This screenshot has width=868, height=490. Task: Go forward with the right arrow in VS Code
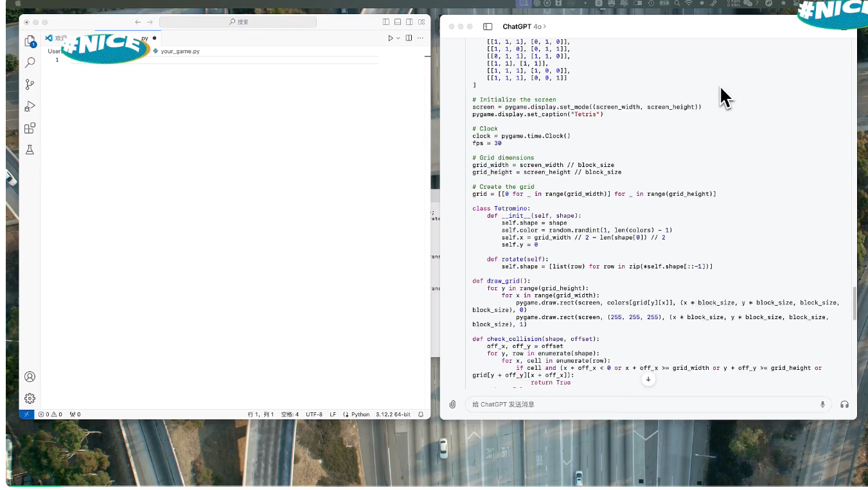coord(150,22)
